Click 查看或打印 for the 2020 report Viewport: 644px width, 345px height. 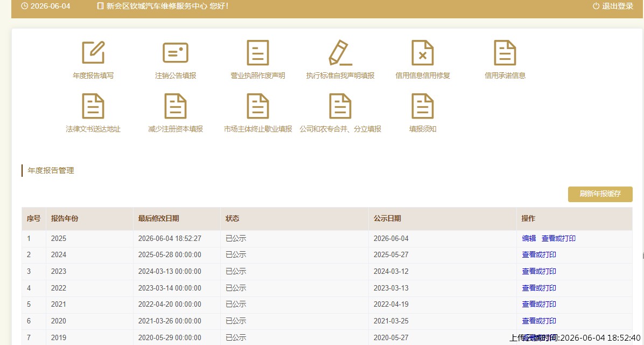[x=539, y=321]
